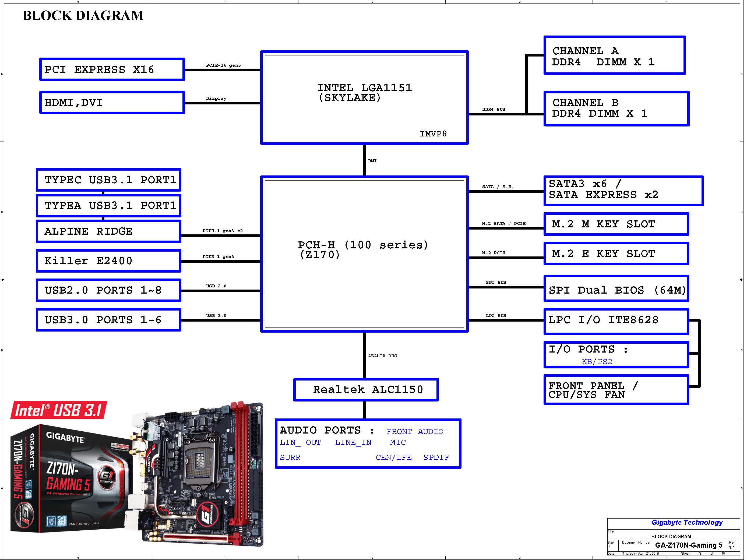
Task: Select the Realtek ALC1150 audio codec block
Action: pos(366,389)
